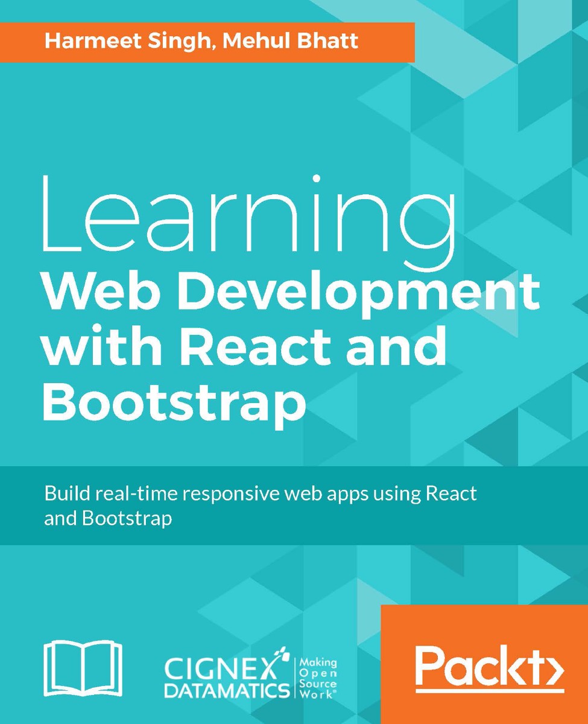Expand the 'Making Open Source Work' tagline
Screen dimensions: 588x724
tap(318, 679)
